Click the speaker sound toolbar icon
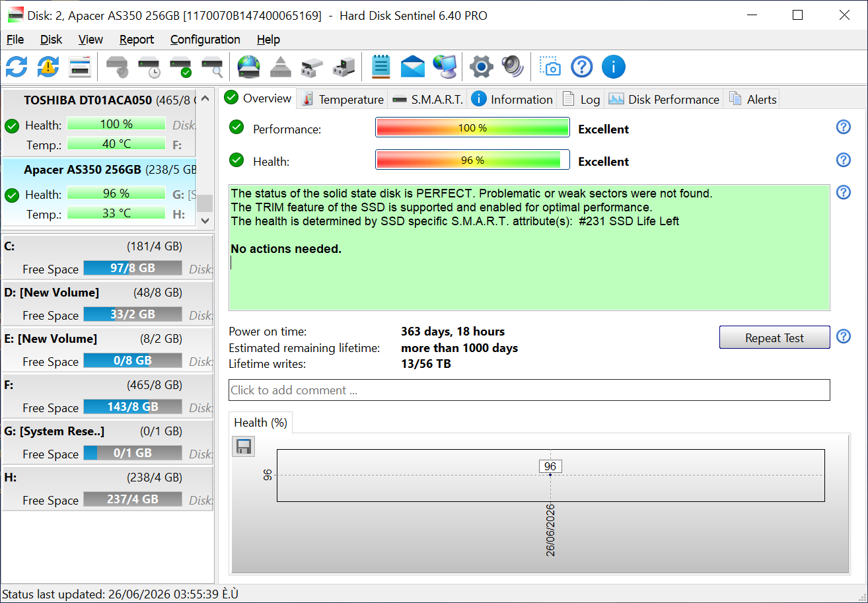 (513, 67)
